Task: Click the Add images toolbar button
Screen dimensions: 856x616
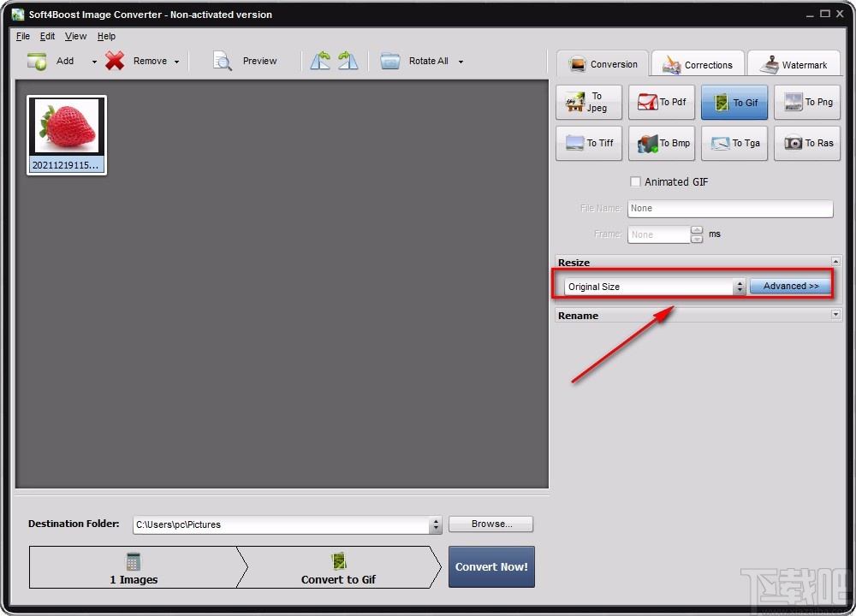Action: [x=51, y=61]
